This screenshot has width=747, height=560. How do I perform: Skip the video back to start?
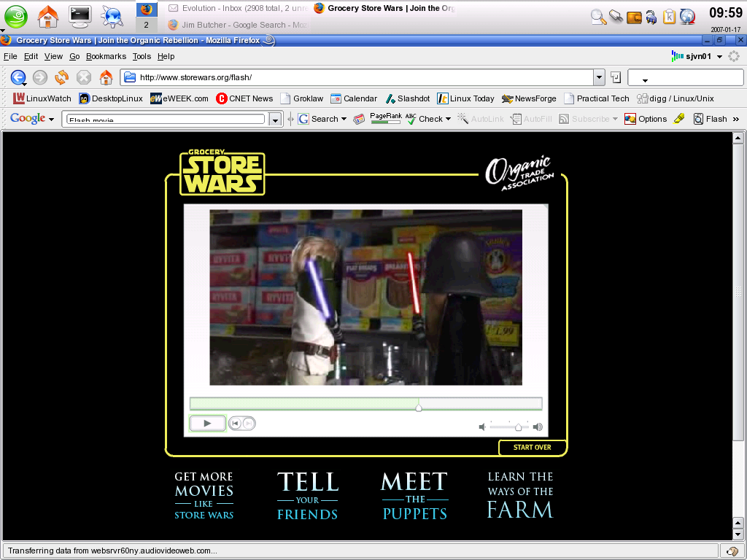coord(236,424)
